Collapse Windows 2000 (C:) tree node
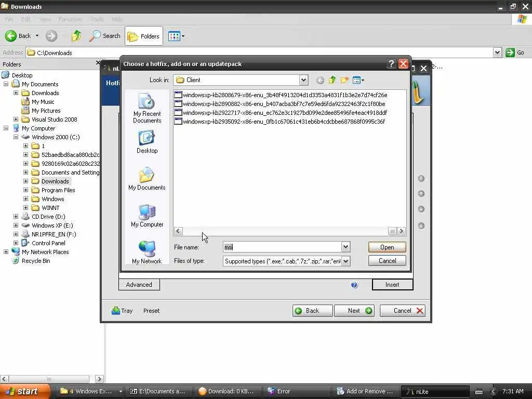The height and width of the screenshot is (399, 532). (x=16, y=137)
